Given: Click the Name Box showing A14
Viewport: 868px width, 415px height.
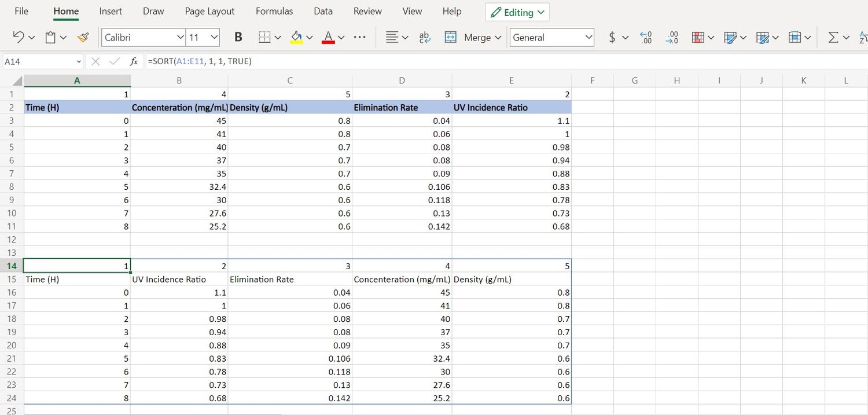Looking at the screenshot, I should 44,61.
